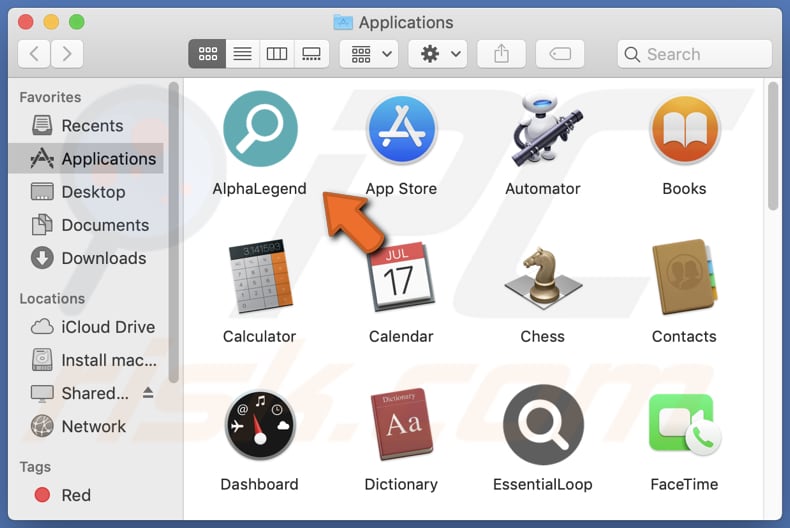Viewport: 790px width, 528px height.
Task: Select the Red tag in sidebar
Action: tap(75, 495)
